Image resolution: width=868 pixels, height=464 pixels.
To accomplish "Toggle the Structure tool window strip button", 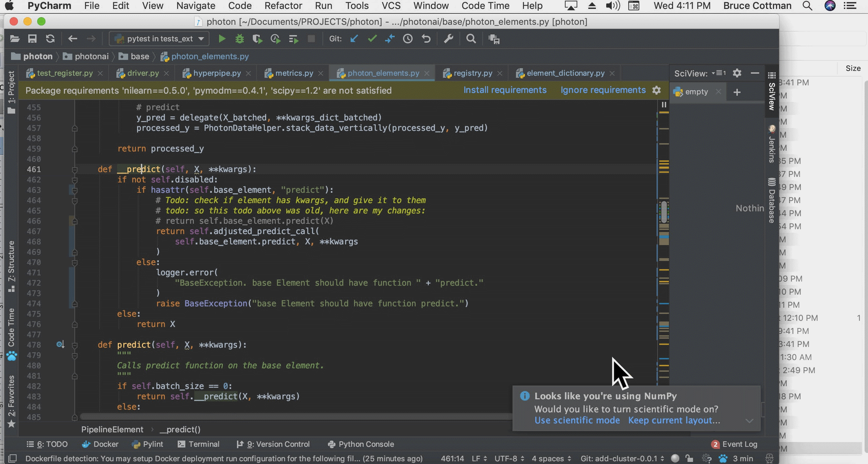I will [11, 266].
